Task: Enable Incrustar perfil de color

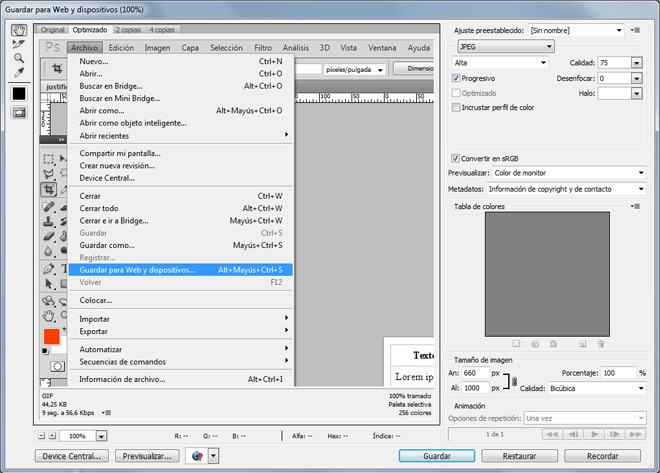Action: tap(456, 107)
